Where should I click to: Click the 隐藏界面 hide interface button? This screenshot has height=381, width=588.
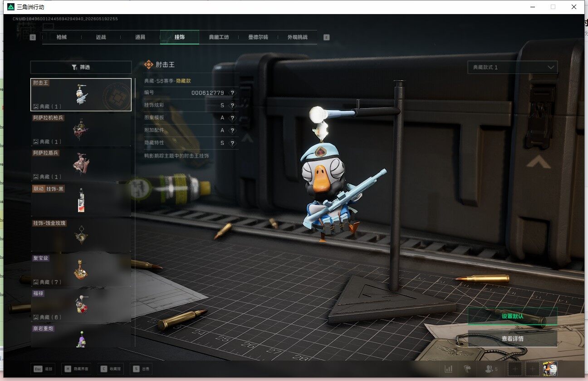(x=77, y=369)
